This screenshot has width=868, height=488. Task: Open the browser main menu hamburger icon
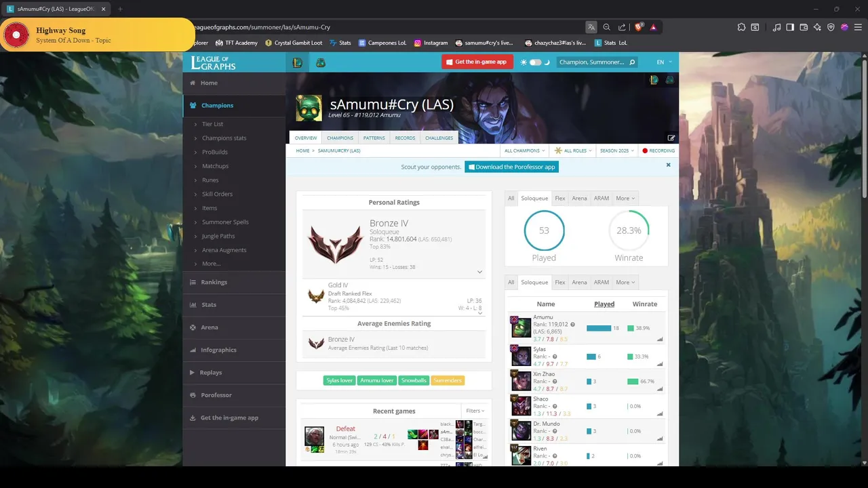point(857,27)
